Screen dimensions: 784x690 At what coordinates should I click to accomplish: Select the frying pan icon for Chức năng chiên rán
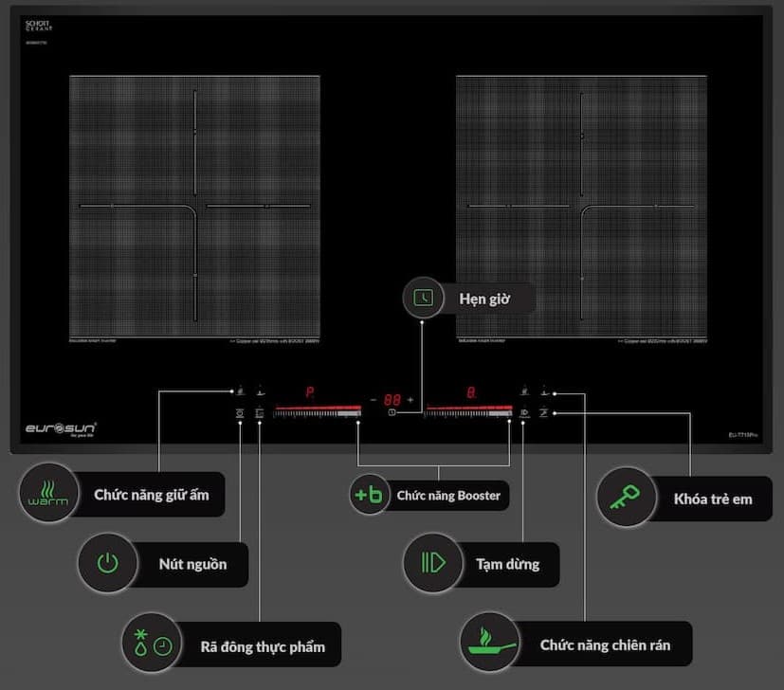492,645
